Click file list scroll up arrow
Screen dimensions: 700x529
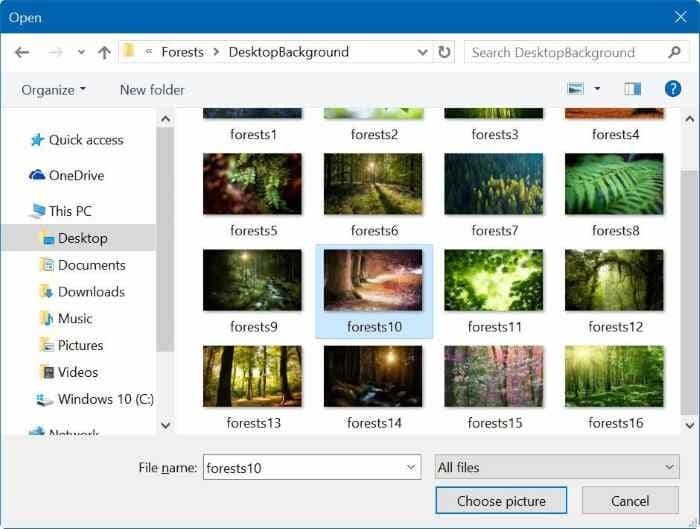(689, 119)
